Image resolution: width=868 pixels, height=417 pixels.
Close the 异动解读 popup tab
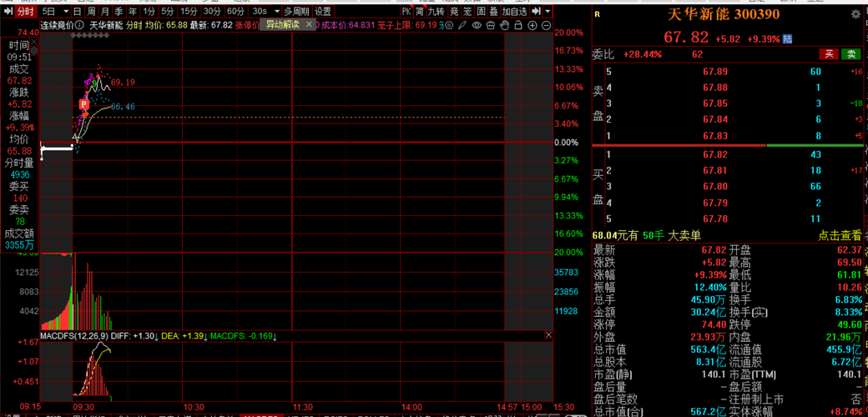point(309,24)
